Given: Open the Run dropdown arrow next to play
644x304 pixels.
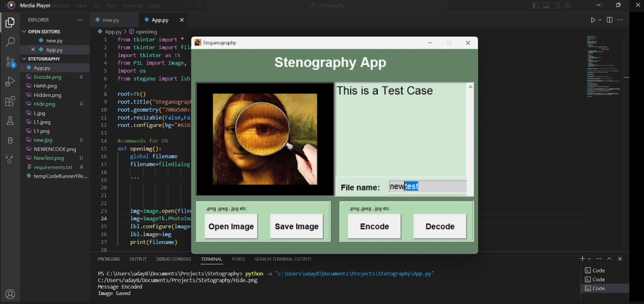Looking at the screenshot, I should click(600, 20).
